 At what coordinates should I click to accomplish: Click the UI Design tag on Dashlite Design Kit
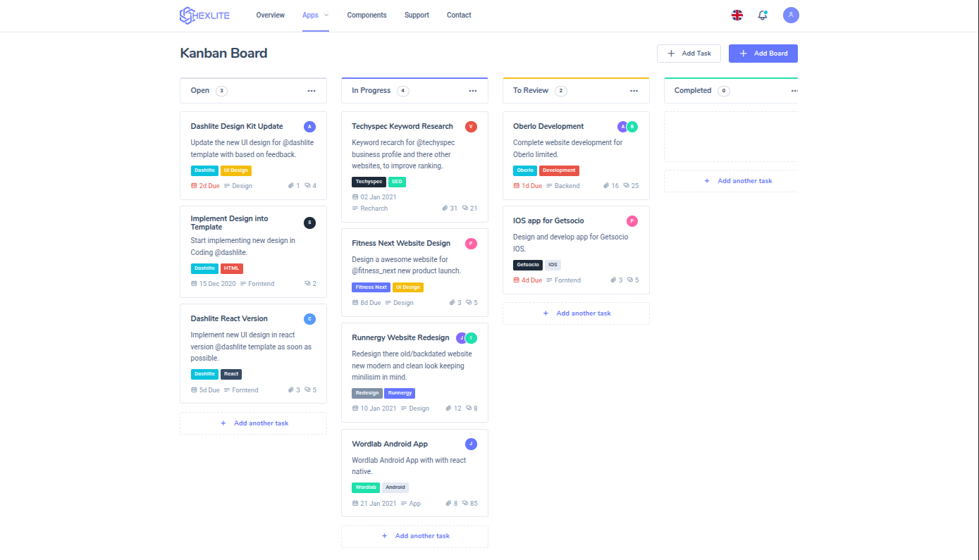[235, 170]
